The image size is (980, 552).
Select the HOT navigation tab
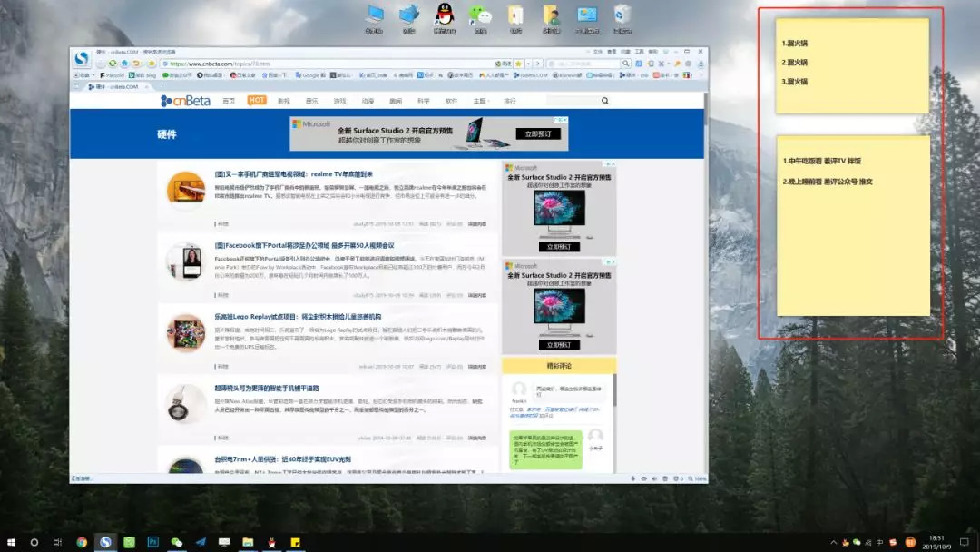[257, 101]
